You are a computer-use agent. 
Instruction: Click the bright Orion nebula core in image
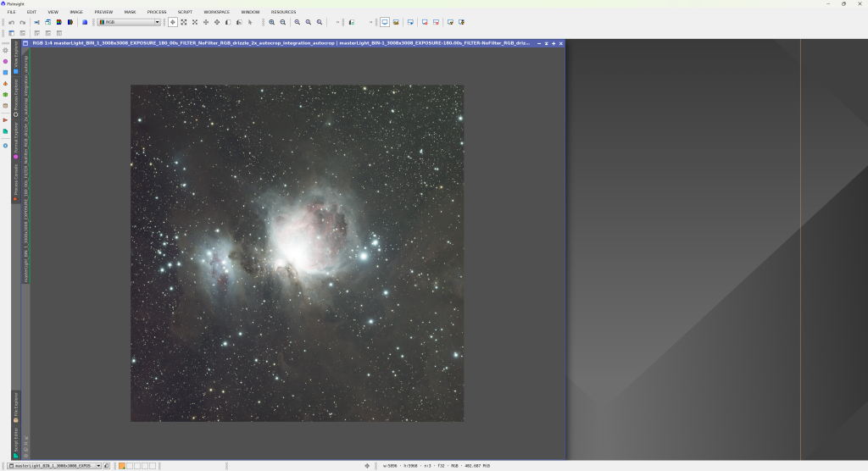tap(297, 251)
